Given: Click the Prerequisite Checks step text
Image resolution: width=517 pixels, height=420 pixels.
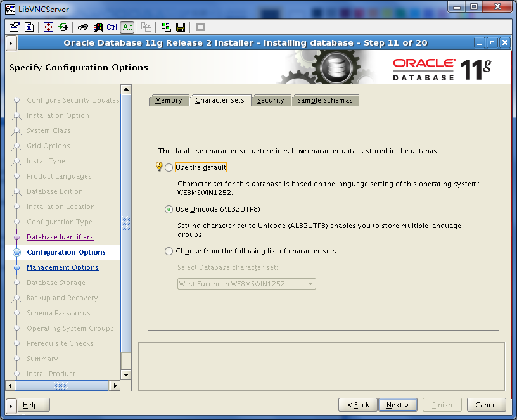Looking at the screenshot, I should click(60, 343).
